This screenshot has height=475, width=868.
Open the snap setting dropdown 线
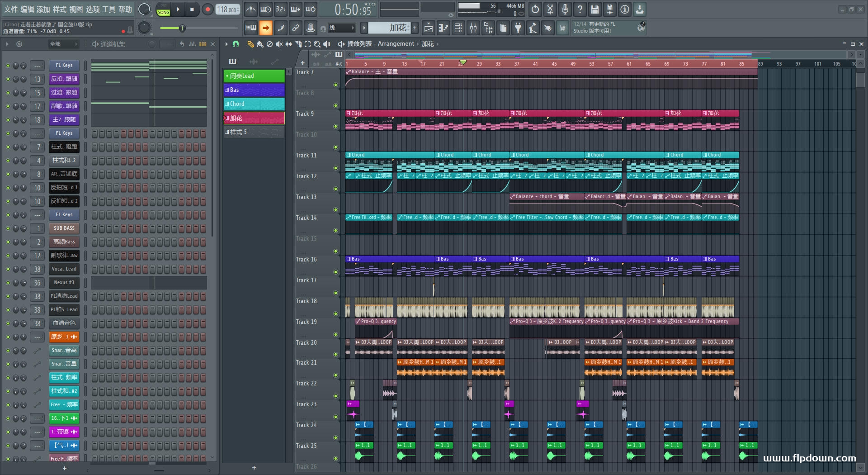tap(341, 28)
